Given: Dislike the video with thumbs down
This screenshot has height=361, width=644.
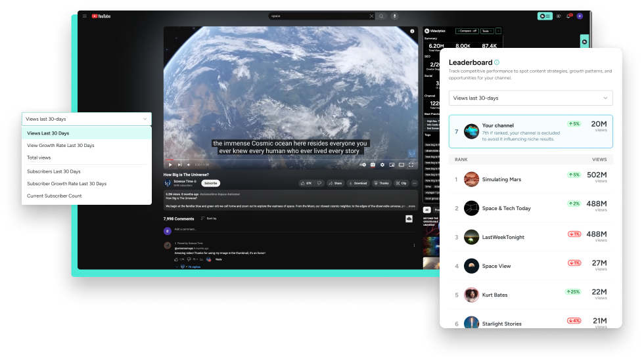Looking at the screenshot, I should [x=319, y=183].
